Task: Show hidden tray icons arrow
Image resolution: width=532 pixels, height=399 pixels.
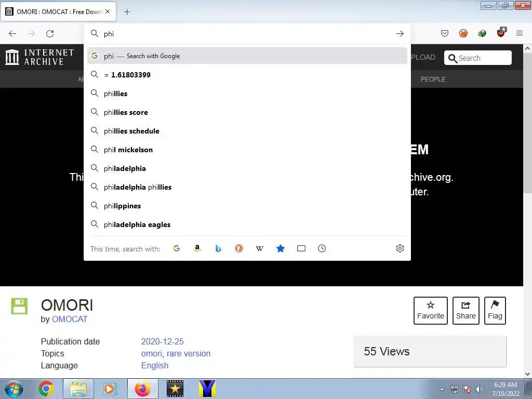Action: coord(442,389)
